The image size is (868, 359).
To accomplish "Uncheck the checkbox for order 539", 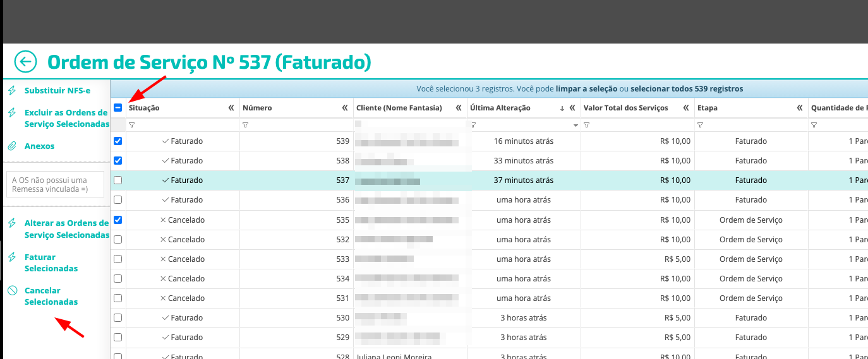I will click(118, 141).
